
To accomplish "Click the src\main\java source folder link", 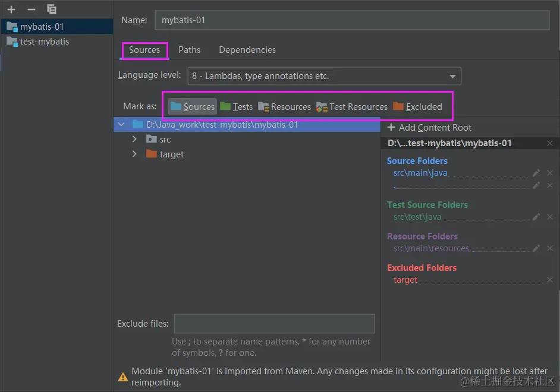I will tap(420, 173).
